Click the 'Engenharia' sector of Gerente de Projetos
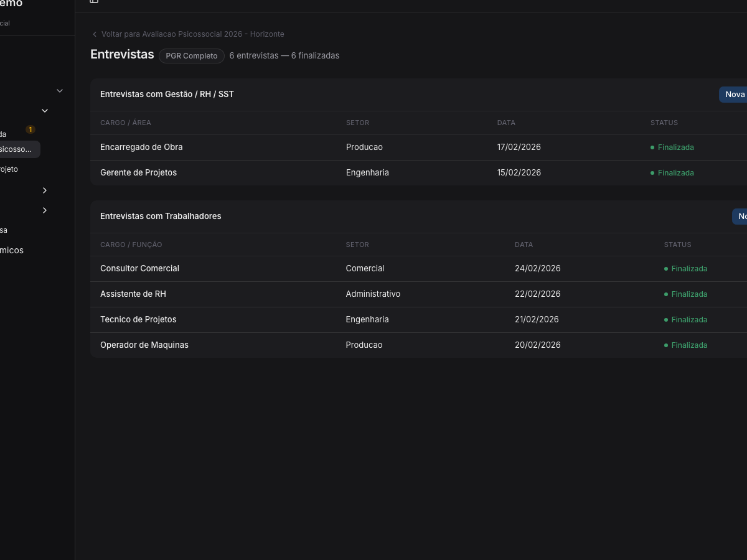Image resolution: width=747 pixels, height=560 pixels. pos(367,173)
